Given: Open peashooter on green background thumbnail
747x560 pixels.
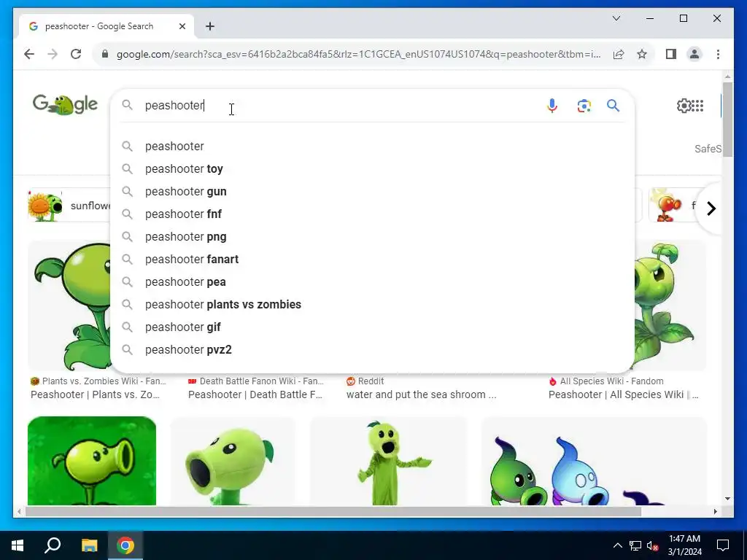Looking at the screenshot, I should coord(92,461).
